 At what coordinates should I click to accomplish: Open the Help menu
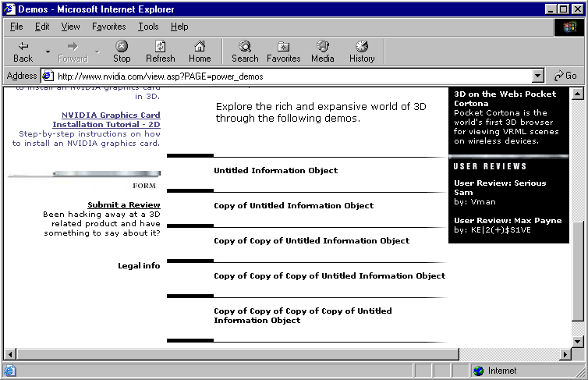(x=179, y=27)
